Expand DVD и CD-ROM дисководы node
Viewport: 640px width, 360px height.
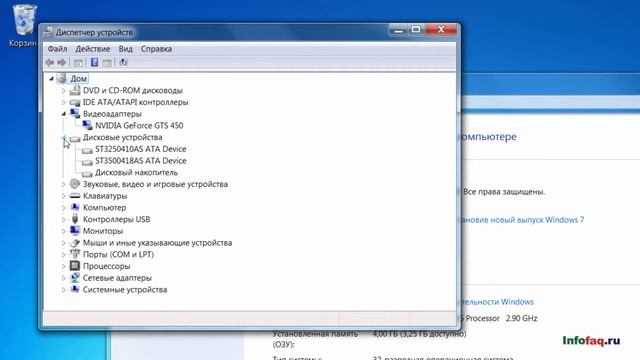click(64, 91)
